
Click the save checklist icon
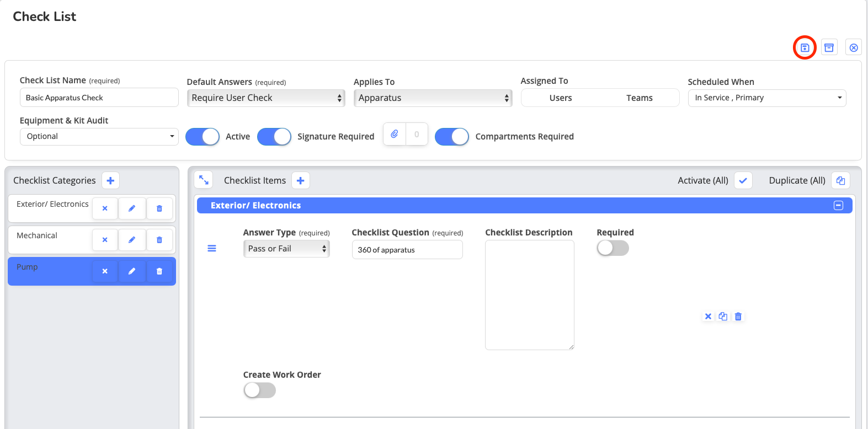[805, 47]
